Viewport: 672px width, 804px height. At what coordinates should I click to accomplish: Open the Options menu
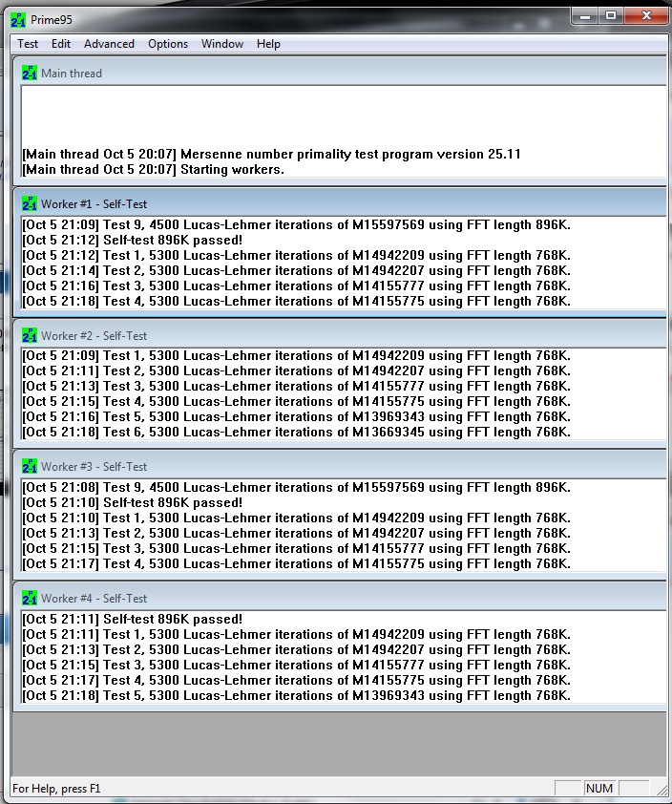168,44
